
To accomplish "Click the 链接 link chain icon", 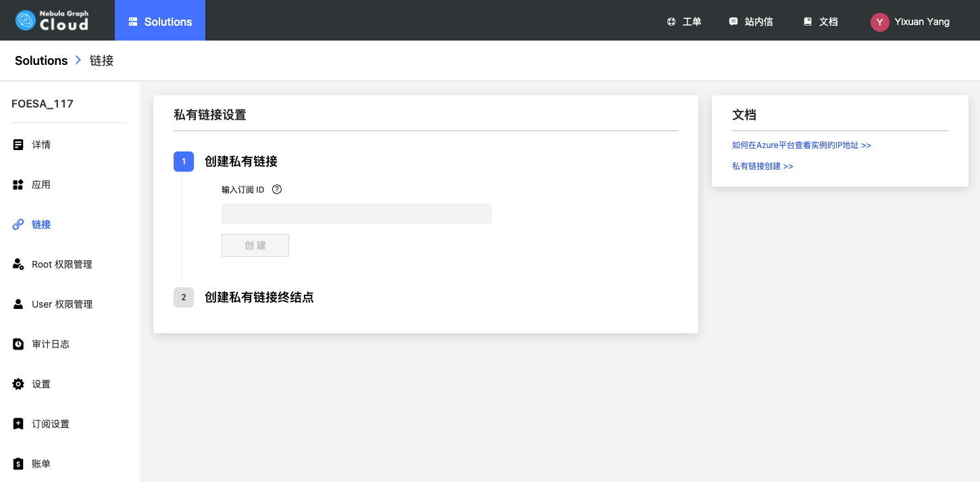I will 18,224.
